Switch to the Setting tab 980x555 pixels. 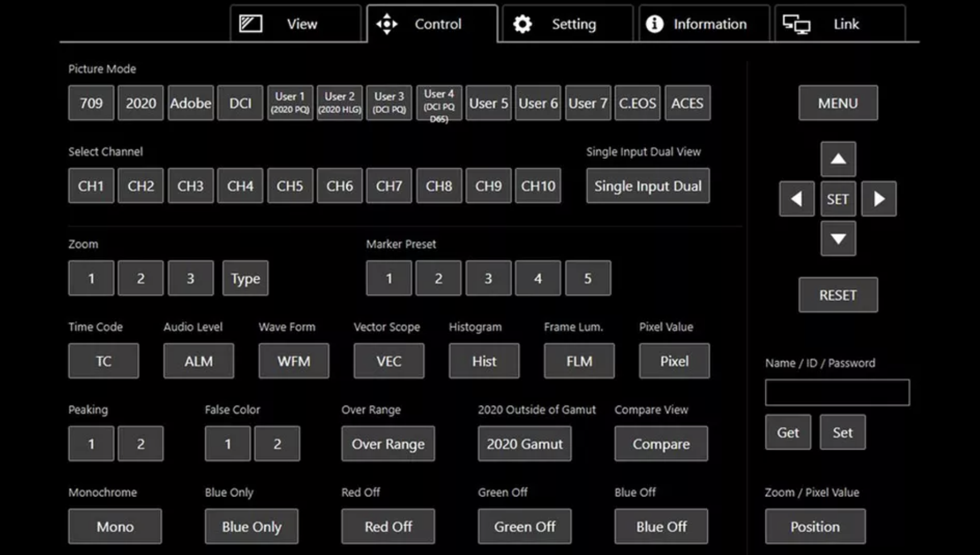(567, 24)
